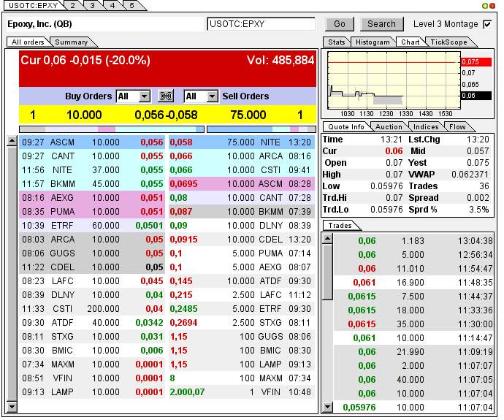The width and height of the screenshot is (504, 420).
Task: Click the intraday price chart
Action: (394, 80)
